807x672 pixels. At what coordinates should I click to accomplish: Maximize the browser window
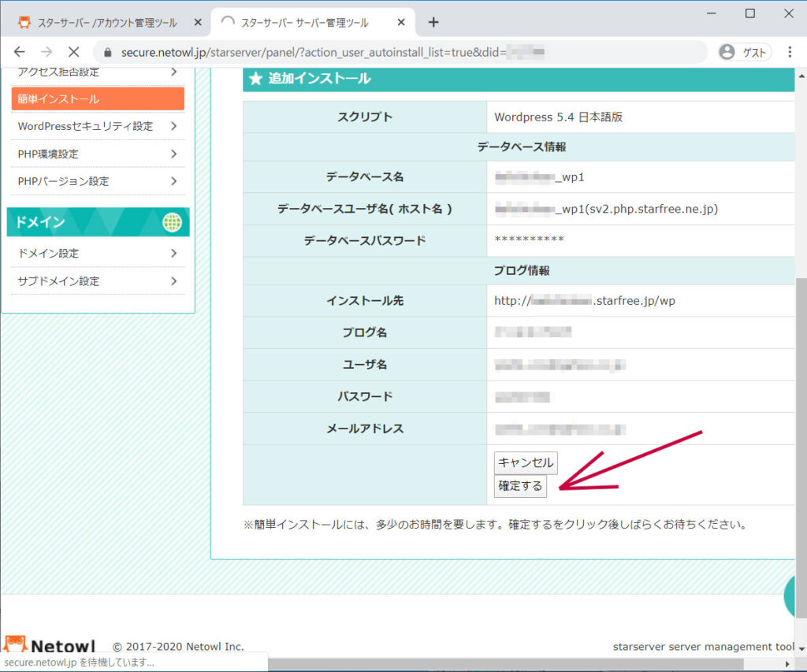click(x=750, y=13)
